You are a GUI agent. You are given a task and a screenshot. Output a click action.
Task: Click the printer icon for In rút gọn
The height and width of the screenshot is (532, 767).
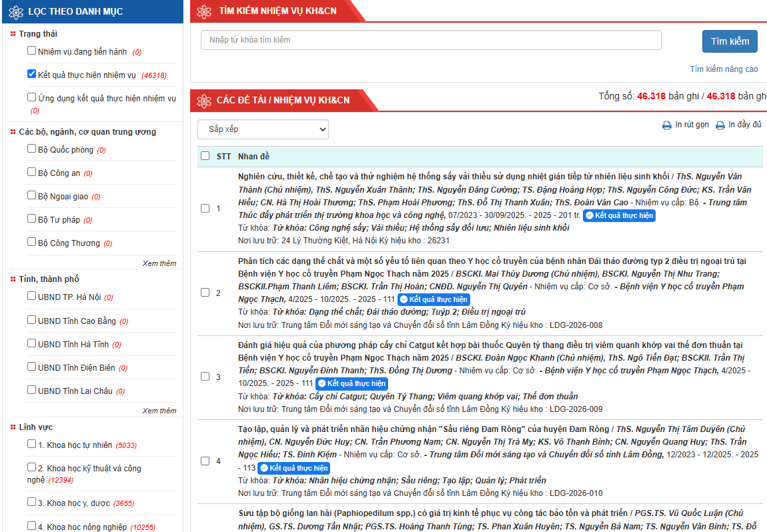pyautogui.click(x=667, y=125)
